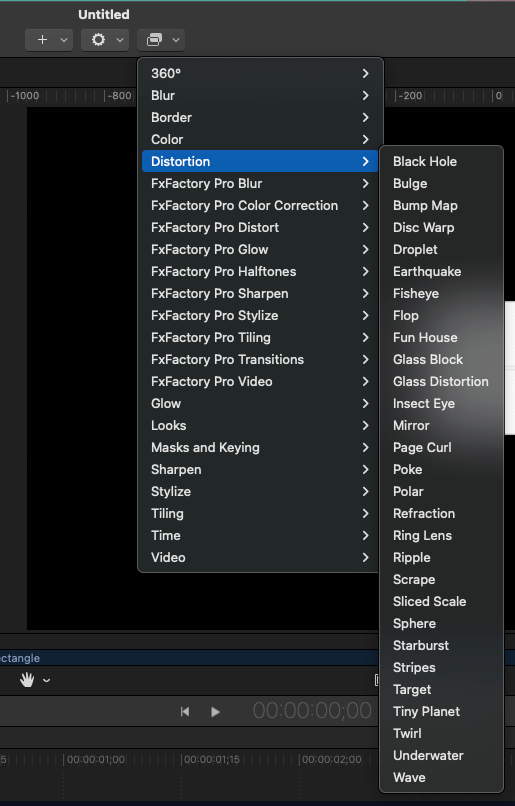Open the Border filter submenu

tap(260, 118)
